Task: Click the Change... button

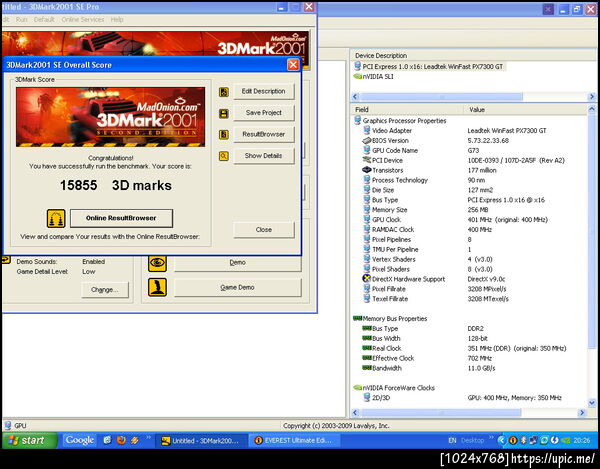Action: click(105, 290)
